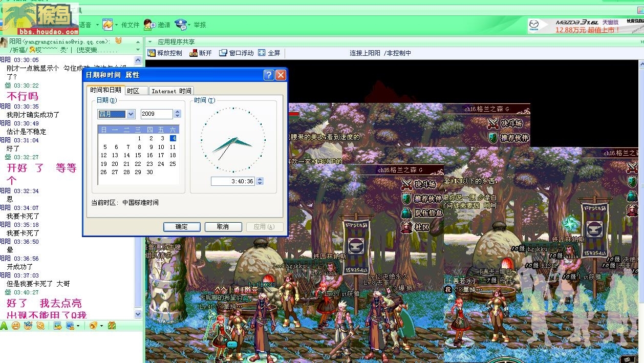Click the help question mark in date dialog
This screenshot has width=644, height=363.
269,75
